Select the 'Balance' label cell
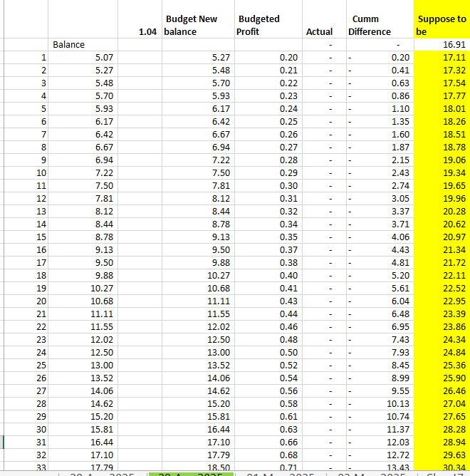This screenshot has width=470, height=476. pyautogui.click(x=83, y=45)
